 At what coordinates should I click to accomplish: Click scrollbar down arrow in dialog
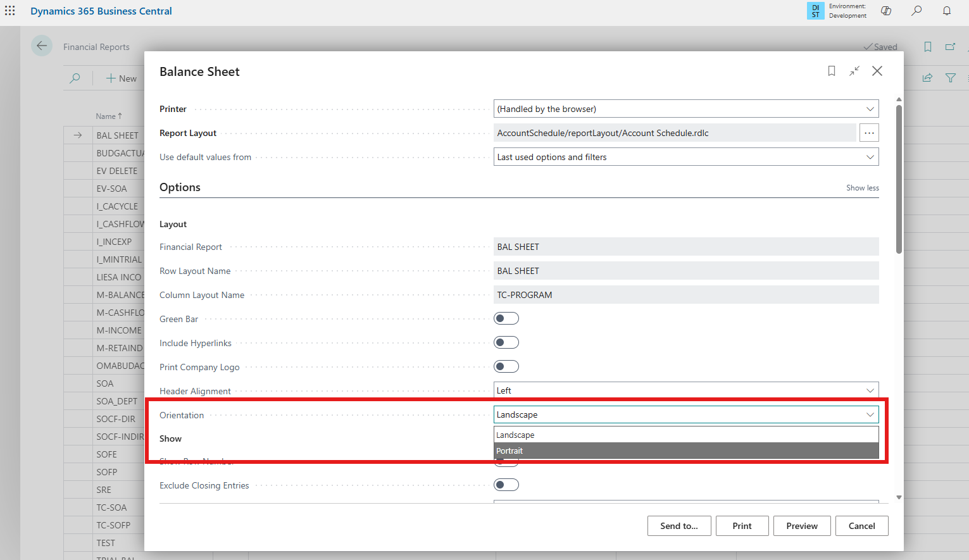tap(899, 497)
